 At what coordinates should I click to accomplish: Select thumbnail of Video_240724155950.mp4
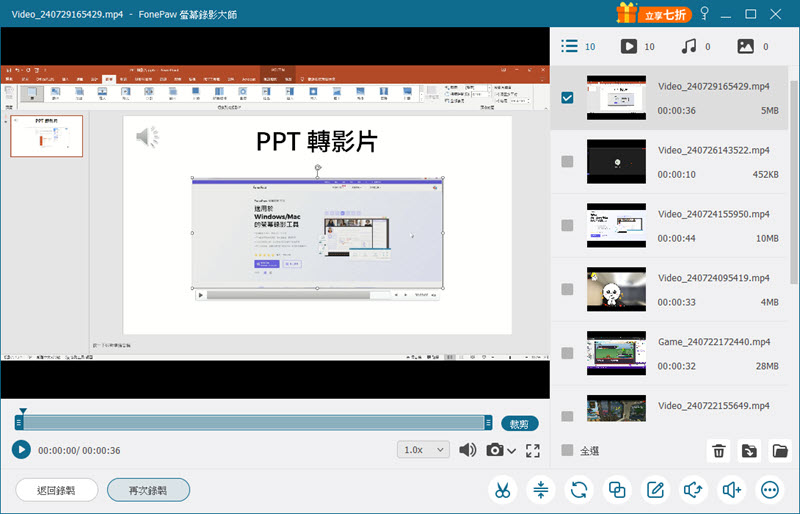pyautogui.click(x=616, y=225)
